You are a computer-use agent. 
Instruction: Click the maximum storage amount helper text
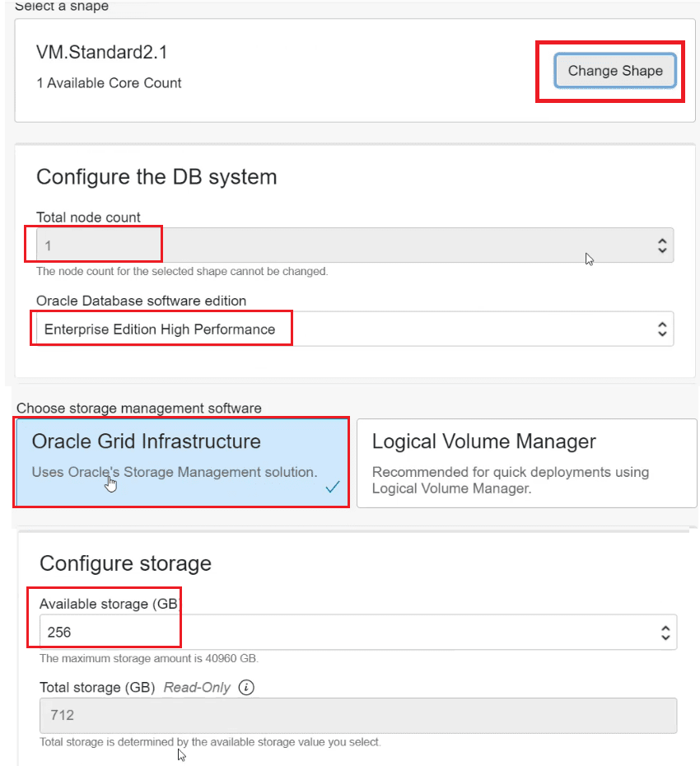pyautogui.click(x=144, y=659)
